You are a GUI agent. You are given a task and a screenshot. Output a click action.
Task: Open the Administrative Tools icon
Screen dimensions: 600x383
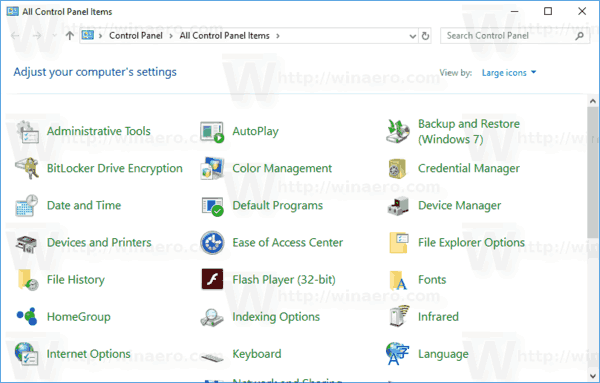[28, 131]
